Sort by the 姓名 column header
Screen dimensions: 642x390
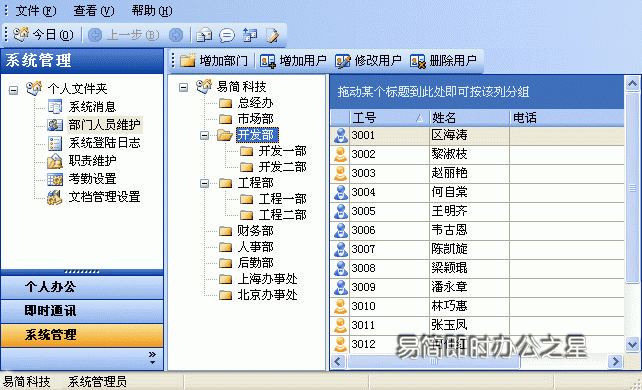coord(469,118)
